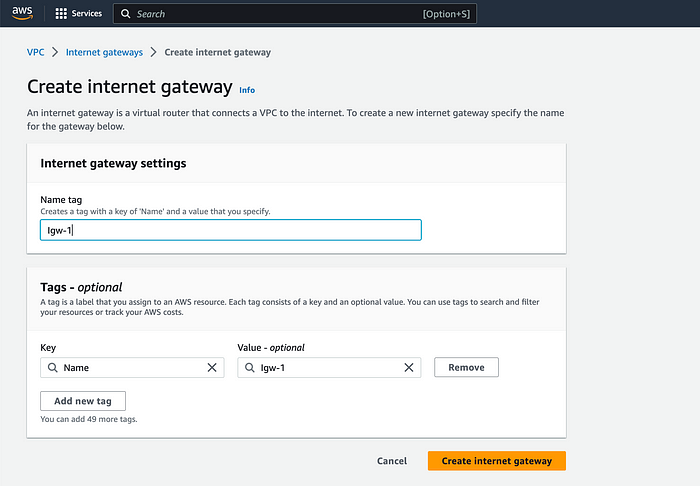This screenshot has height=486, width=700.
Task: Clear the Value field with its X icon
Action: (x=408, y=367)
